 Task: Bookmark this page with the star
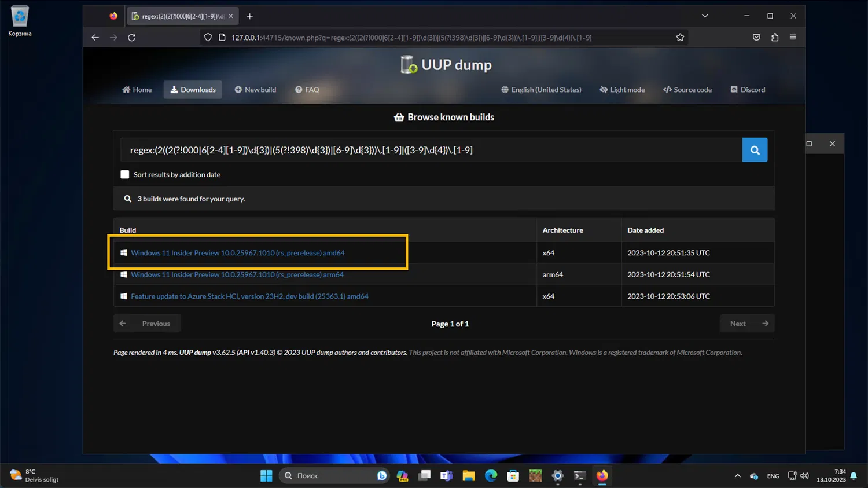coord(680,38)
